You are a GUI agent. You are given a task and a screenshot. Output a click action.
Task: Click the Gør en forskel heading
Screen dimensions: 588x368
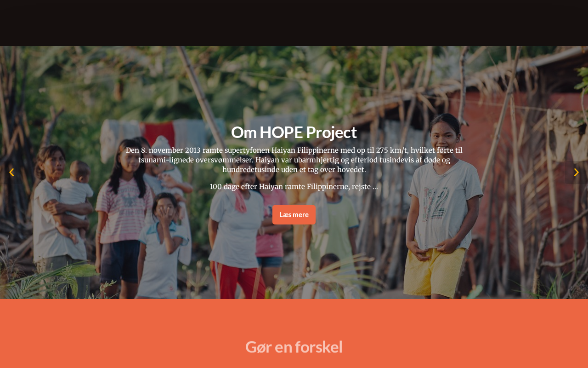tap(294, 346)
